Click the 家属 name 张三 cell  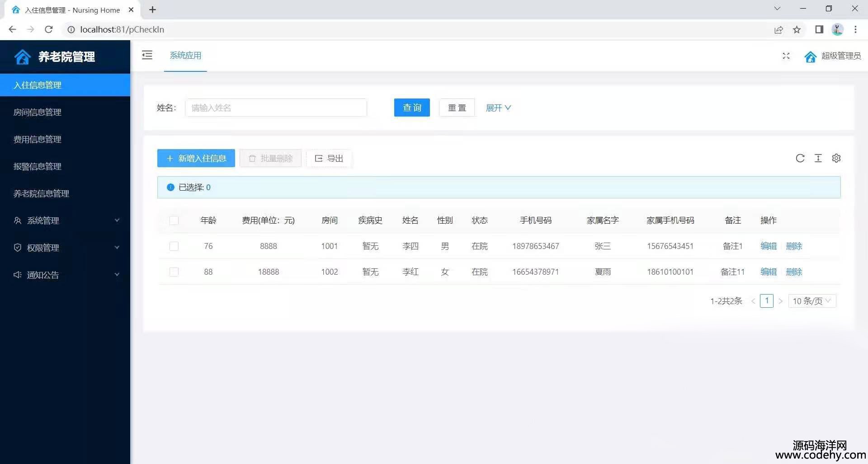point(603,246)
